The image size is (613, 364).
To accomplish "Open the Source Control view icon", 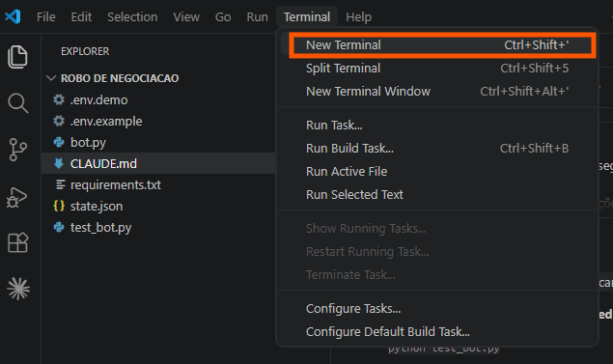I will (x=17, y=150).
